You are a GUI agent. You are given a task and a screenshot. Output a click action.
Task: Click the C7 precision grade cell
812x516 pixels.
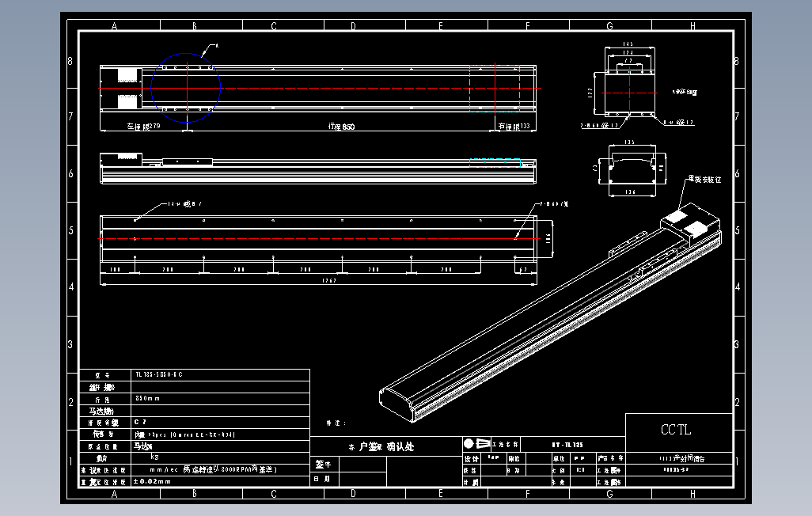pyautogui.click(x=221, y=423)
